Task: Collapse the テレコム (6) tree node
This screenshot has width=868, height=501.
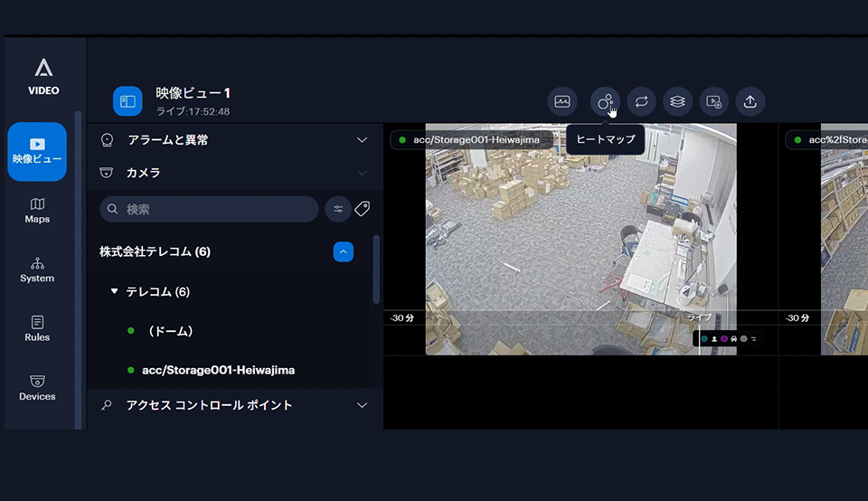Action: point(114,291)
